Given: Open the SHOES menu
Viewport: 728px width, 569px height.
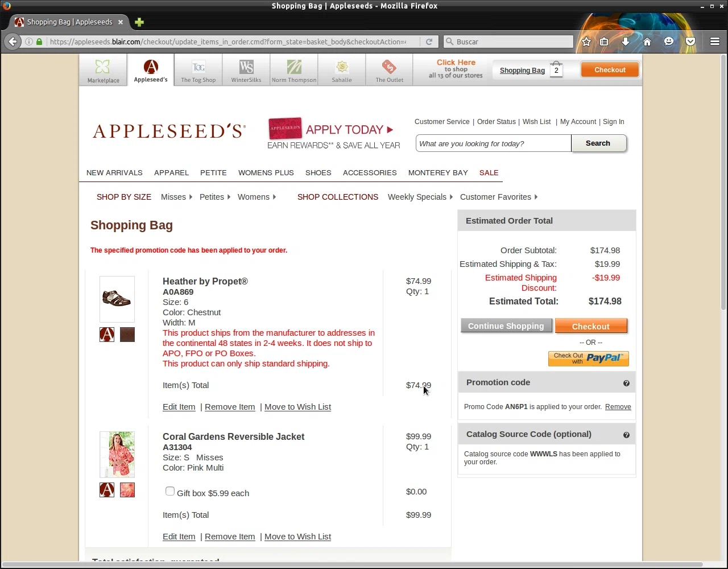Looking at the screenshot, I should click(318, 172).
